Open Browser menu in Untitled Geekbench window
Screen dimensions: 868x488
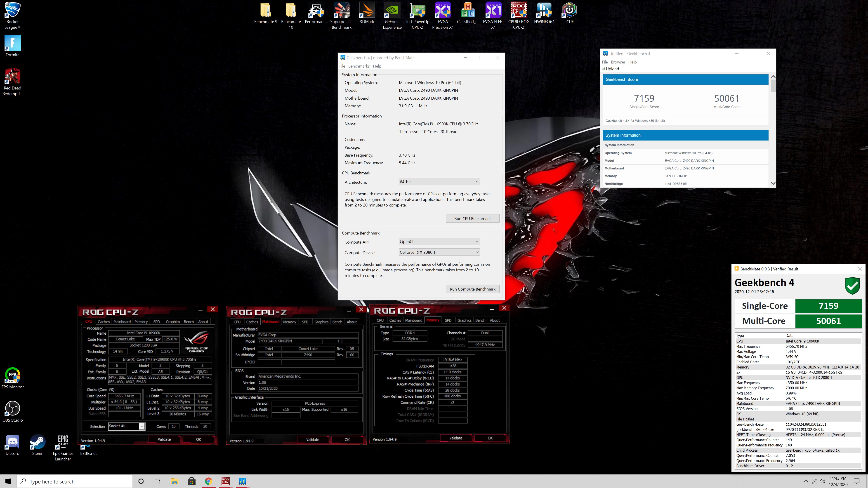point(618,62)
